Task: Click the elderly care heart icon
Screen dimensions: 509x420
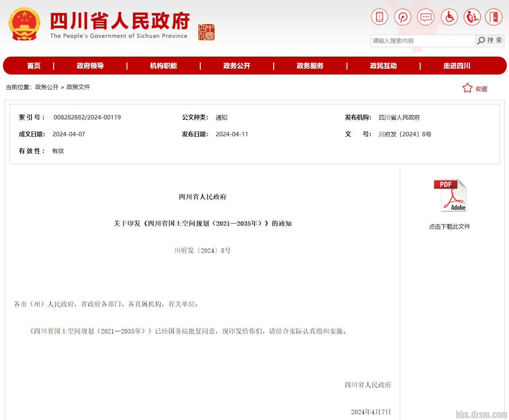Action: (472, 17)
